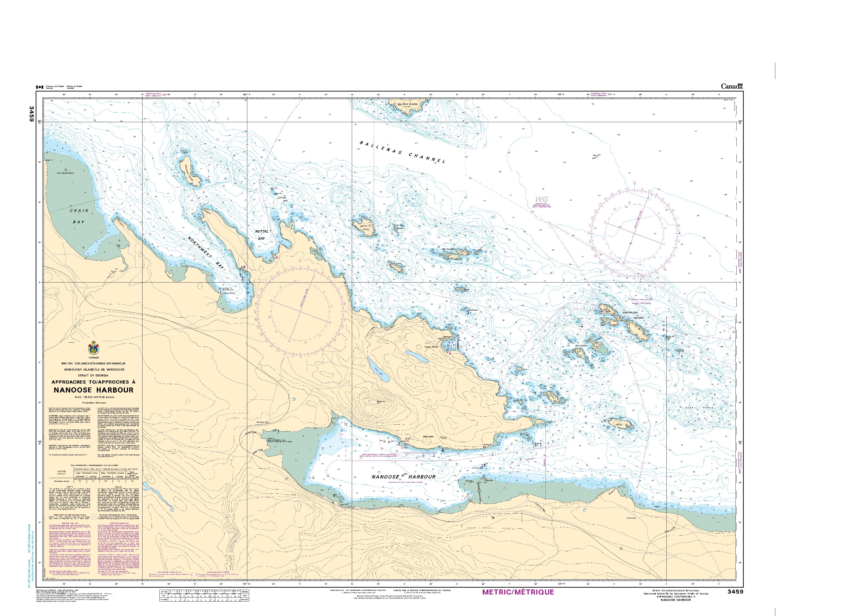843x616 pixels.
Task: Click the YEO ISLANDS label
Action: coord(449,249)
